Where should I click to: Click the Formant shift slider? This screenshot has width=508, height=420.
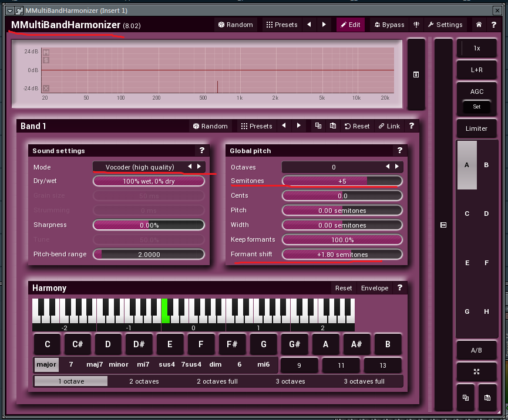pos(342,255)
